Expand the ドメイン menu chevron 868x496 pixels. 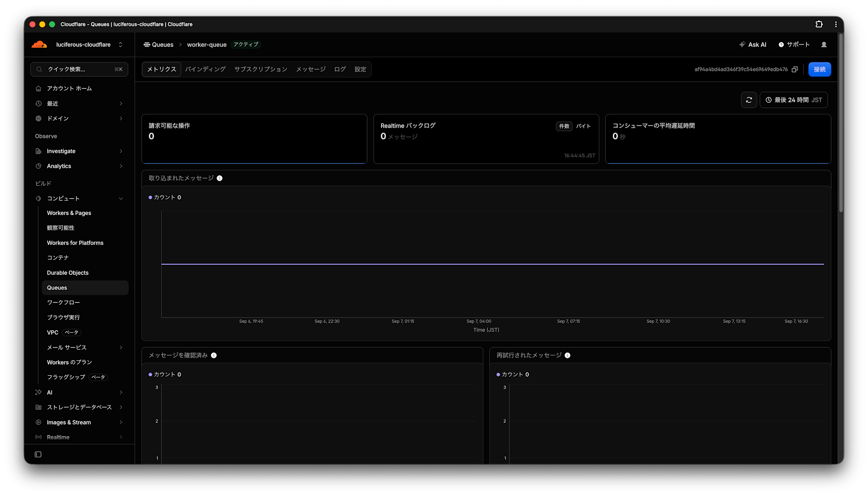(x=121, y=118)
